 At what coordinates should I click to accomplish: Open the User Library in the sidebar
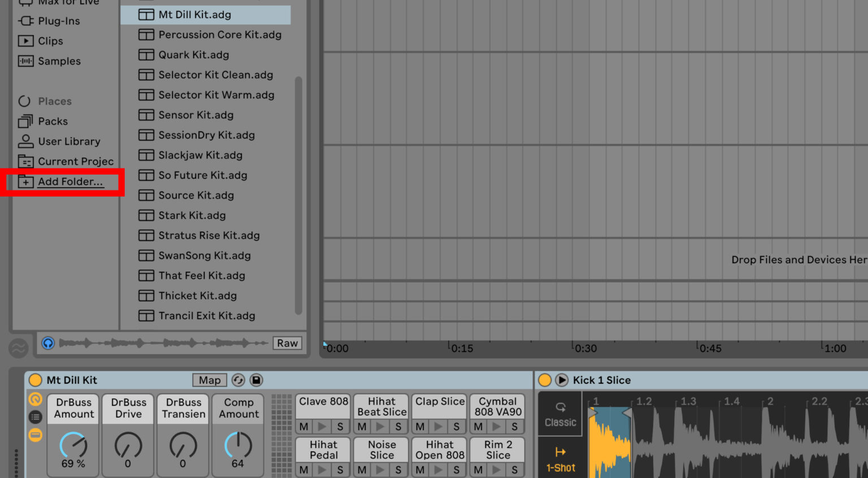[x=67, y=141]
